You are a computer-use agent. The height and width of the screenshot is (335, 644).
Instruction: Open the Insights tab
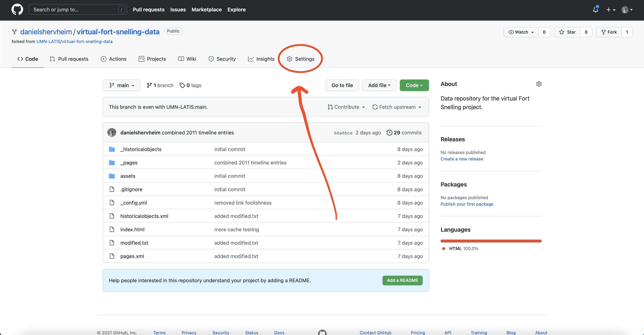(x=261, y=59)
